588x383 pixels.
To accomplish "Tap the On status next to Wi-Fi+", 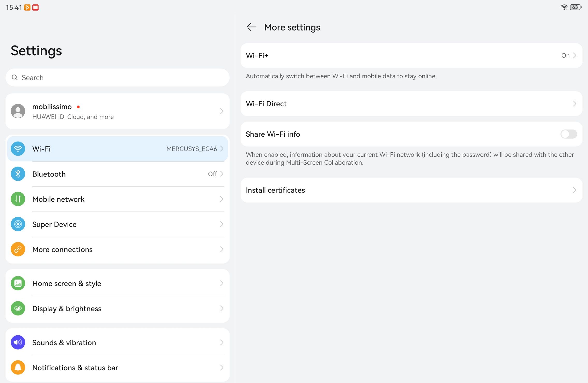I will [565, 56].
